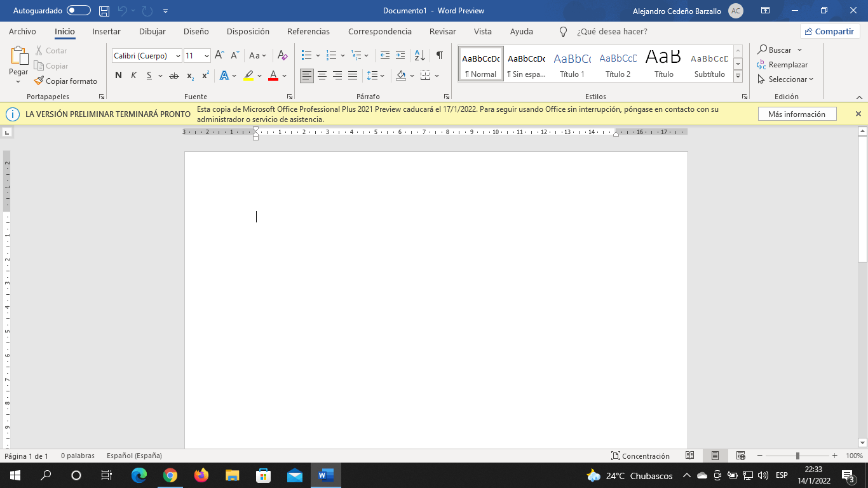This screenshot has width=868, height=488.
Task: Click the A-Z sort icon
Action: click(x=419, y=55)
